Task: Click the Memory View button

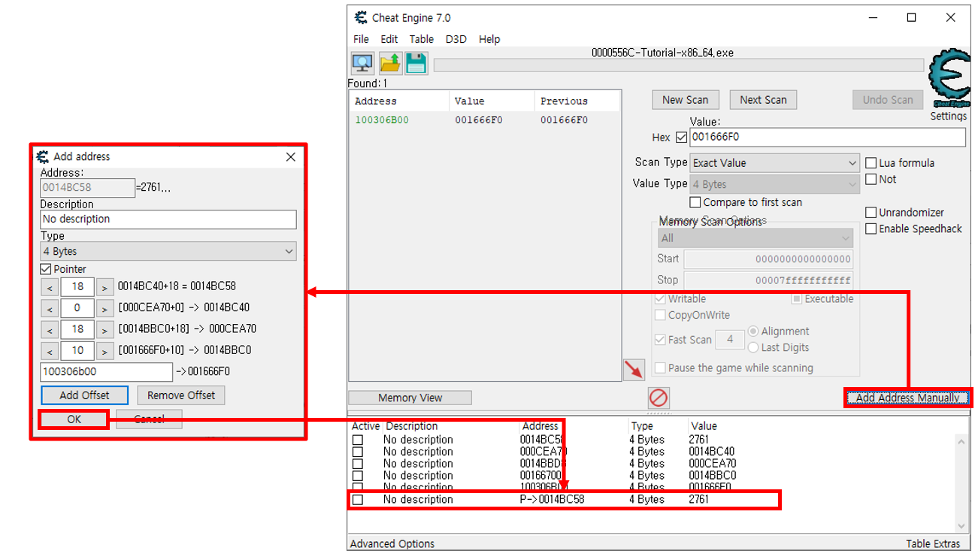Action: click(x=410, y=398)
